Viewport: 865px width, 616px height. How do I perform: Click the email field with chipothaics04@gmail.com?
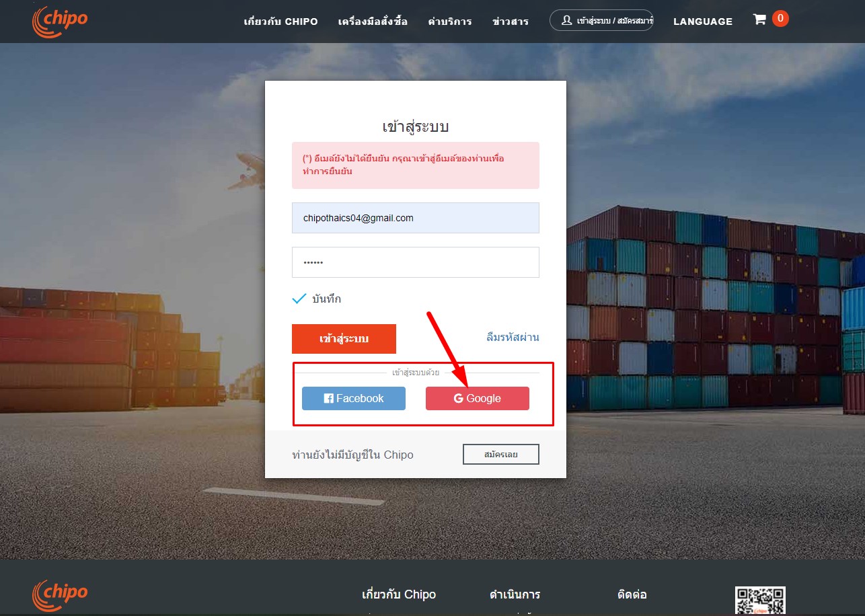416,218
